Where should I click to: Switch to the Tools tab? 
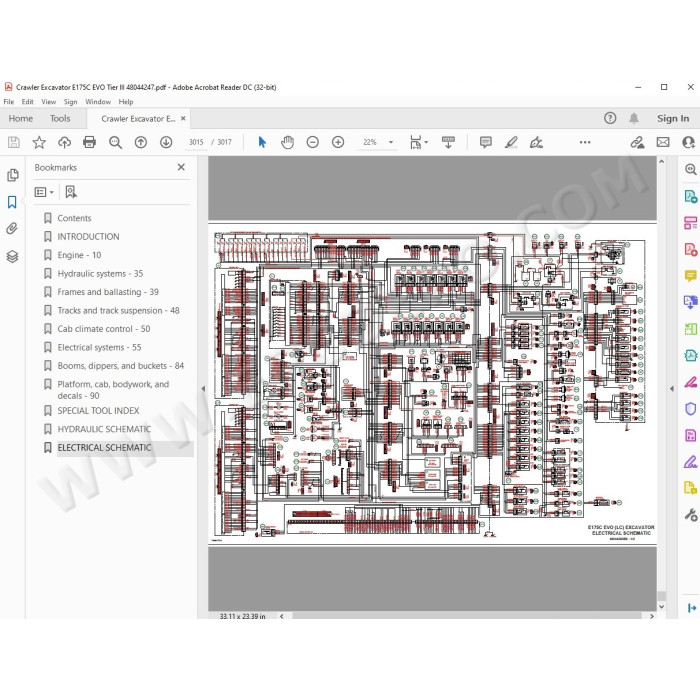[60, 118]
